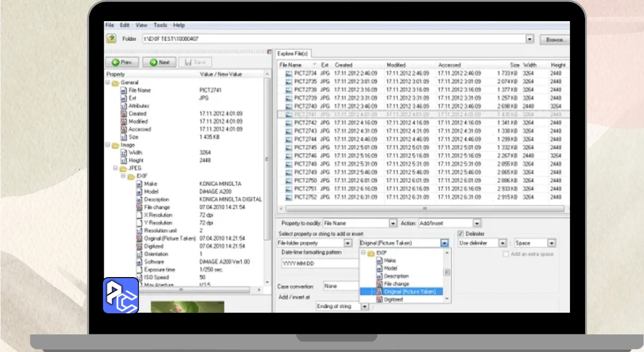
Task: Open the Tools menu
Action: click(x=160, y=25)
